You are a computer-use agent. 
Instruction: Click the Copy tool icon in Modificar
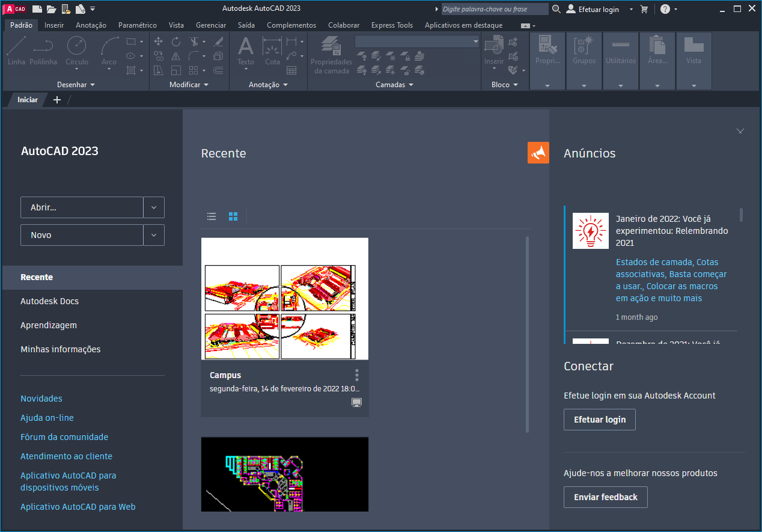point(159,56)
